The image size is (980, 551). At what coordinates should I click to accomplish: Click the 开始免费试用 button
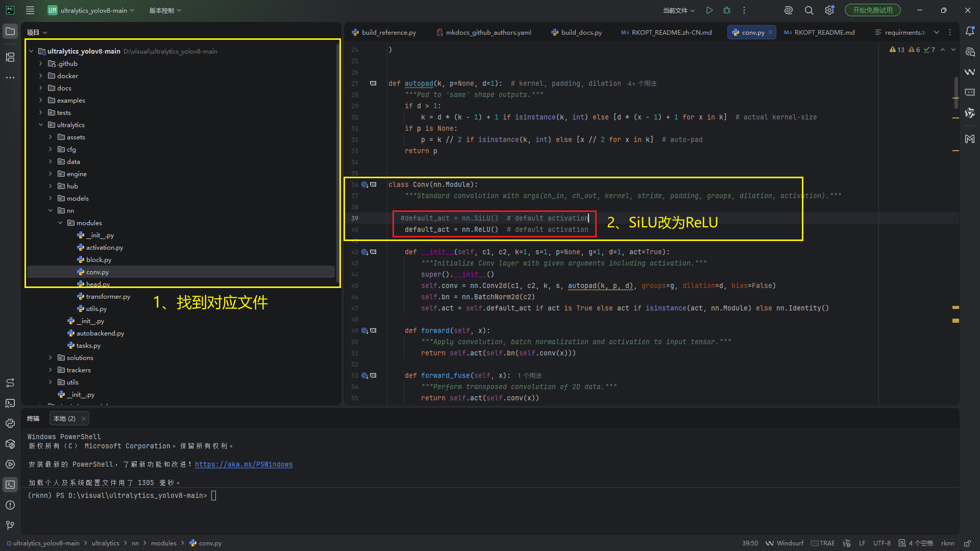(872, 10)
